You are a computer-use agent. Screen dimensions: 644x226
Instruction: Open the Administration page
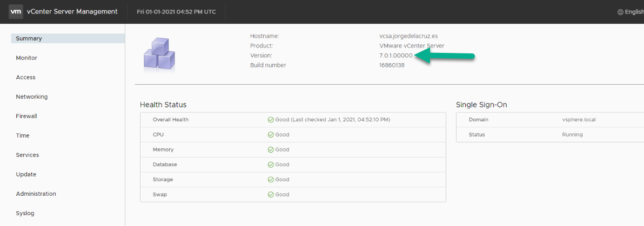pyautogui.click(x=36, y=194)
